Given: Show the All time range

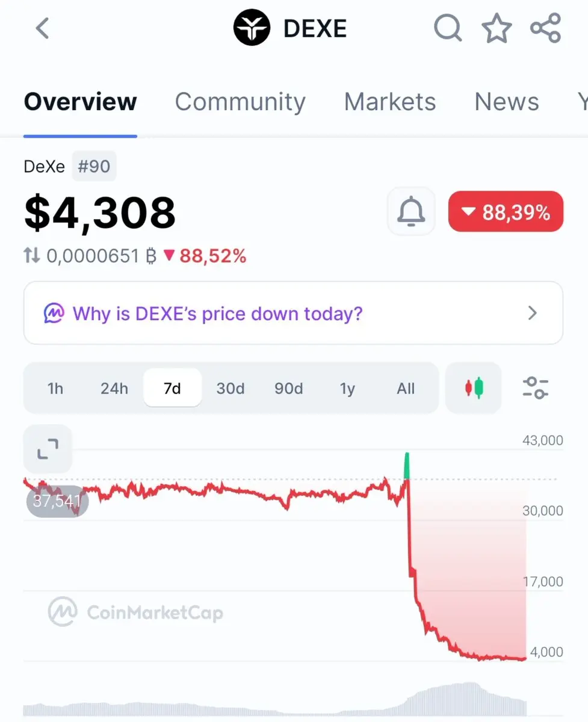Looking at the screenshot, I should click(x=406, y=389).
